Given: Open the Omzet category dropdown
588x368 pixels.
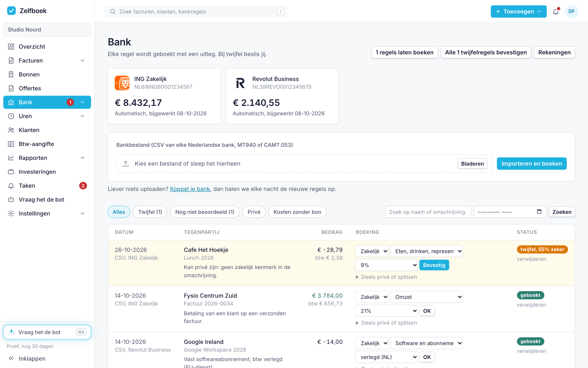Looking at the screenshot, I should [x=426, y=297].
